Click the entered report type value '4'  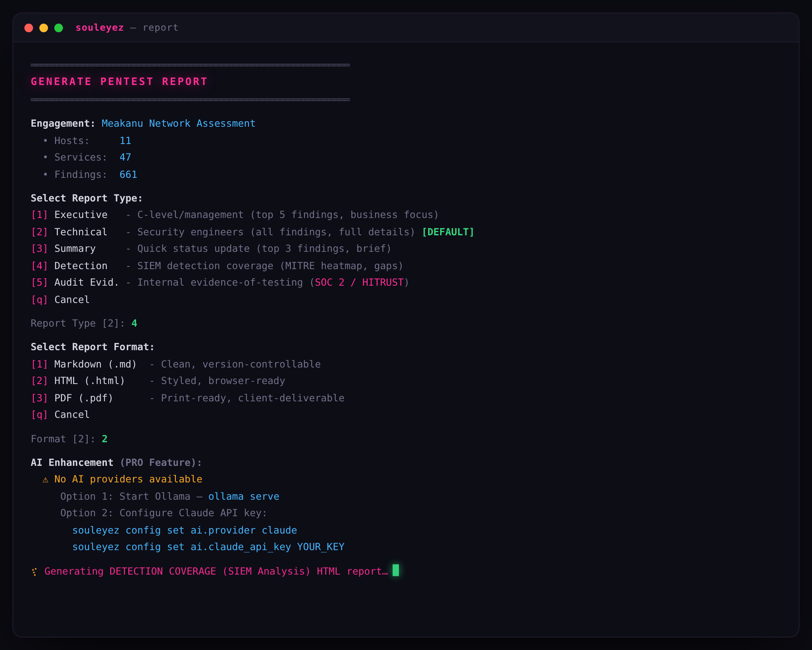pos(135,323)
